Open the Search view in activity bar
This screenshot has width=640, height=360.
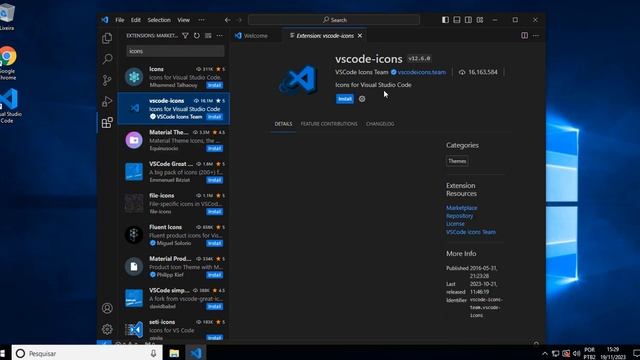click(x=107, y=59)
